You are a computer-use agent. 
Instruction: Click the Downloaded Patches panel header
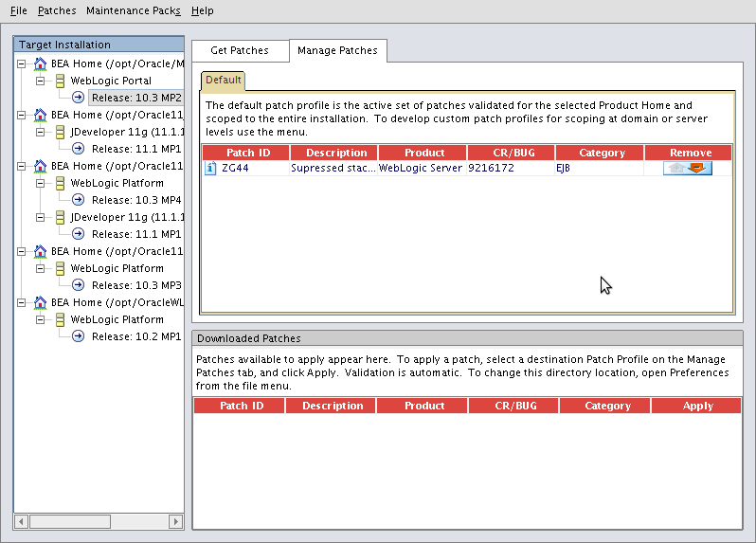(467, 338)
